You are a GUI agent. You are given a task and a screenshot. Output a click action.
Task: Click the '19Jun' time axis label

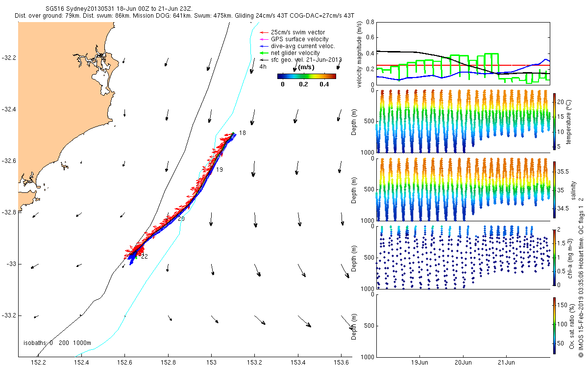[420, 363]
